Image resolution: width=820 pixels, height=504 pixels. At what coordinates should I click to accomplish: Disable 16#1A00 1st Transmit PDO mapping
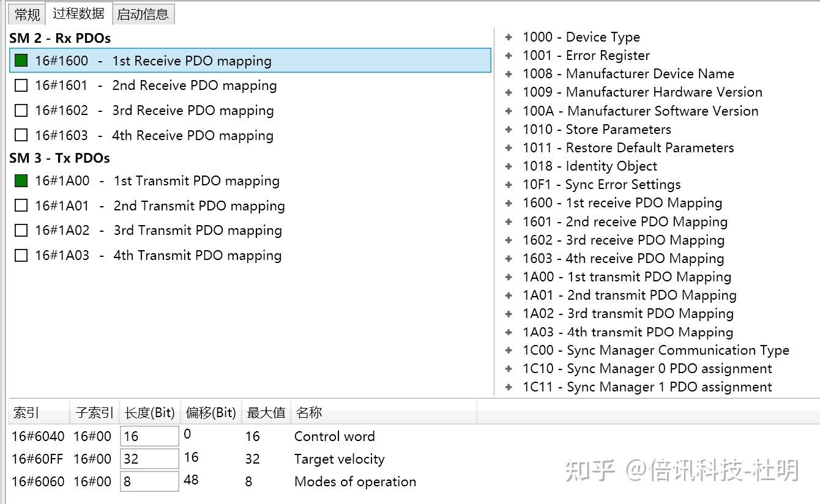coord(20,180)
